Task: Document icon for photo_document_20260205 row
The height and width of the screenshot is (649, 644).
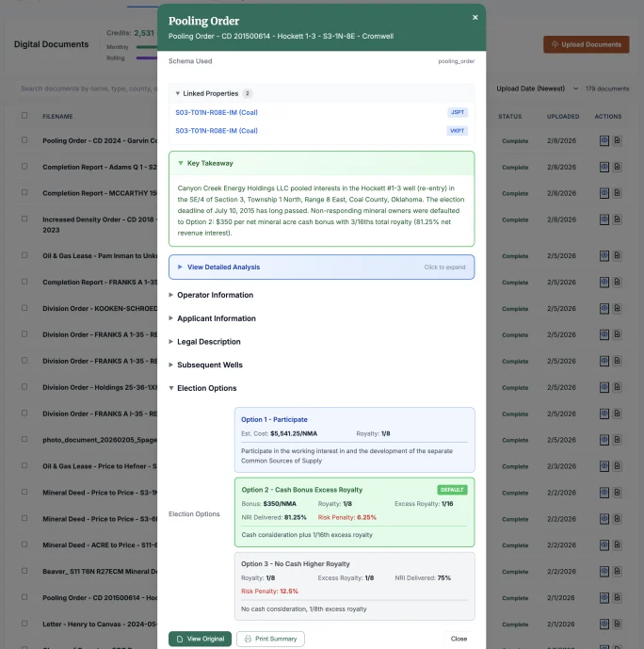Action: click(617, 440)
